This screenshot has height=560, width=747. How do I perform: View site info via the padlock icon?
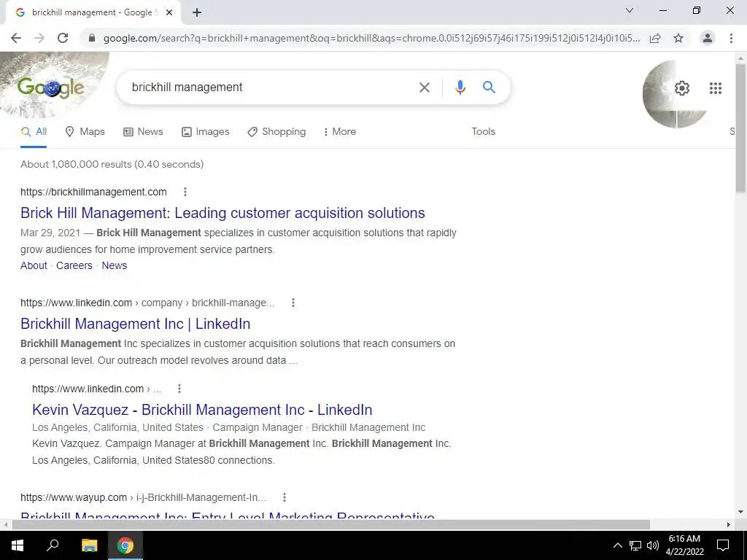tap(92, 38)
